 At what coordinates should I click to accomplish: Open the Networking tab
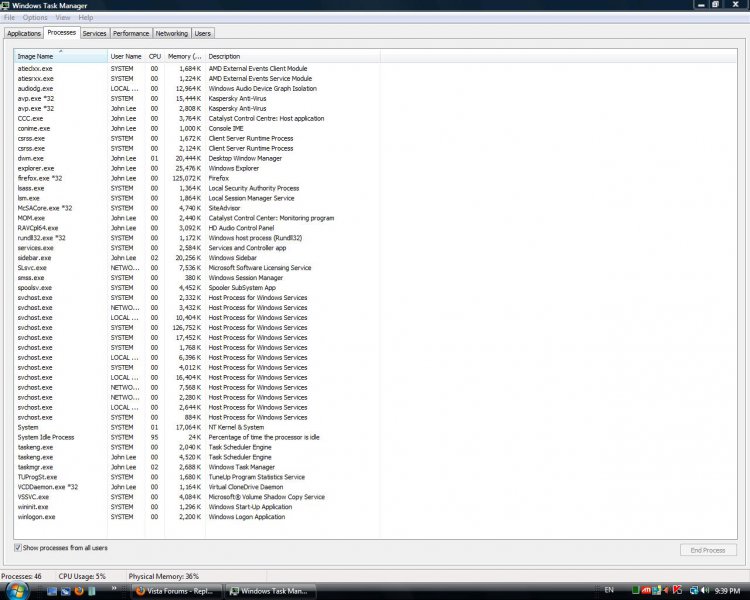pos(171,33)
